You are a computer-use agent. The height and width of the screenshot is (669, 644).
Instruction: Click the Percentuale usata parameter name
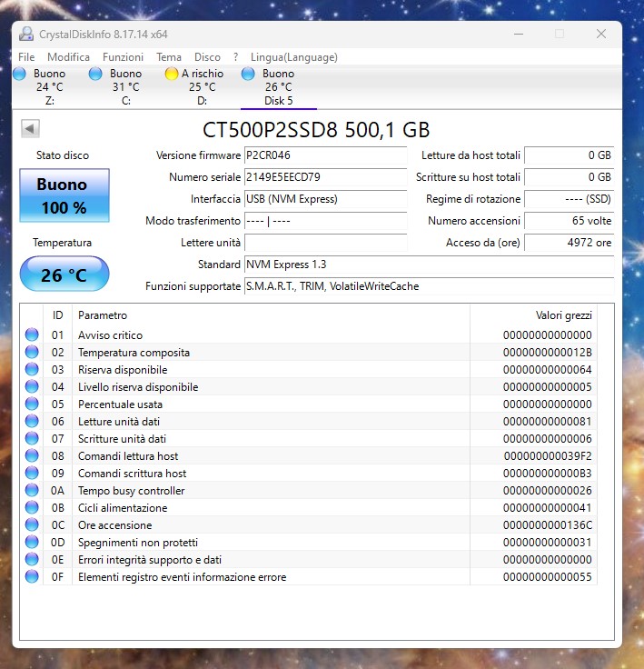tap(120, 404)
